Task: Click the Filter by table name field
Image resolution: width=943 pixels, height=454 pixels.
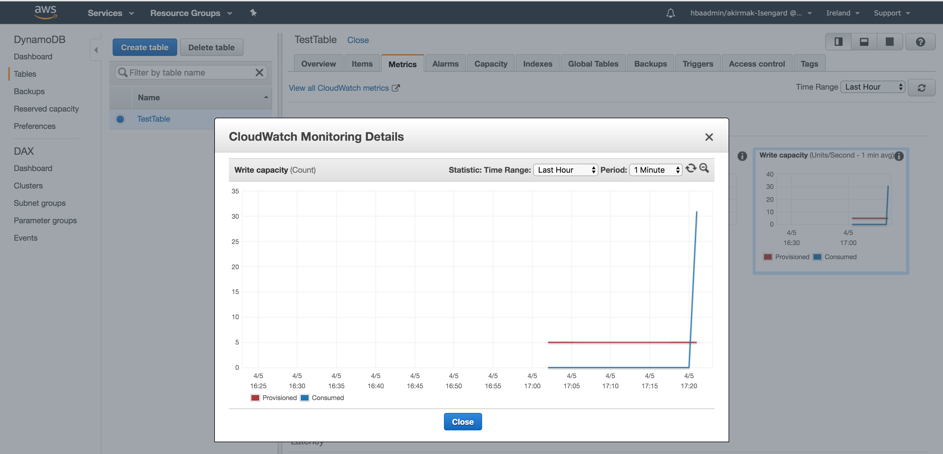Action: point(191,72)
